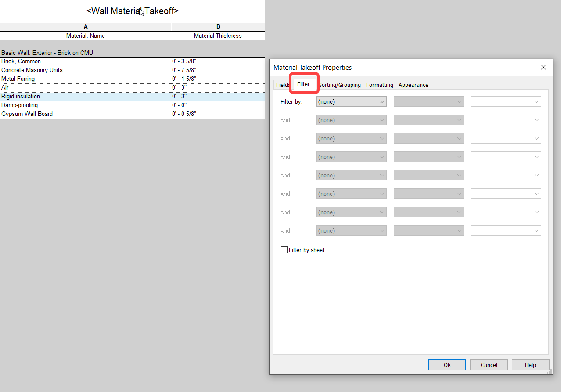This screenshot has height=392, width=561.
Task: Open the Sorting/Grouping tab
Action: click(339, 85)
